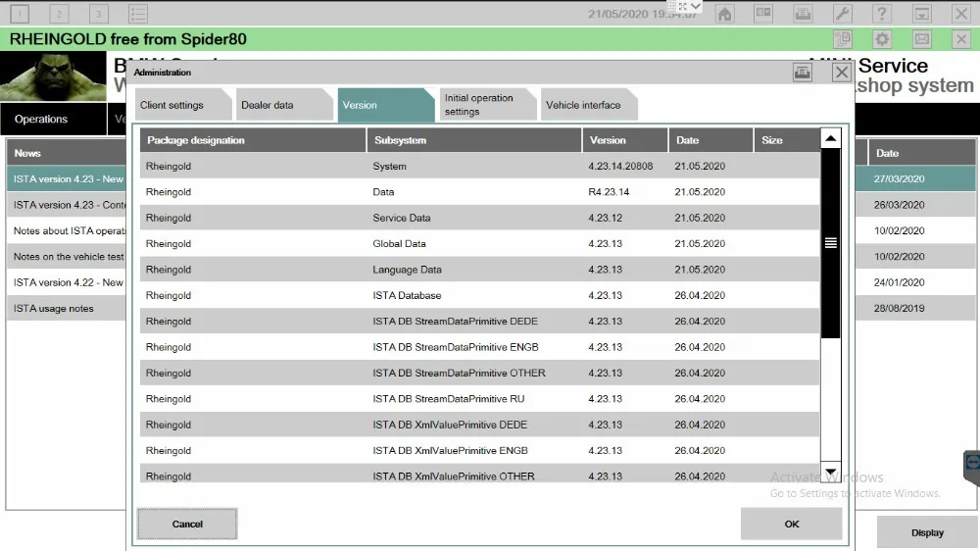Open Initial operation settings tab
This screenshot has height=551, width=980.
485,105
